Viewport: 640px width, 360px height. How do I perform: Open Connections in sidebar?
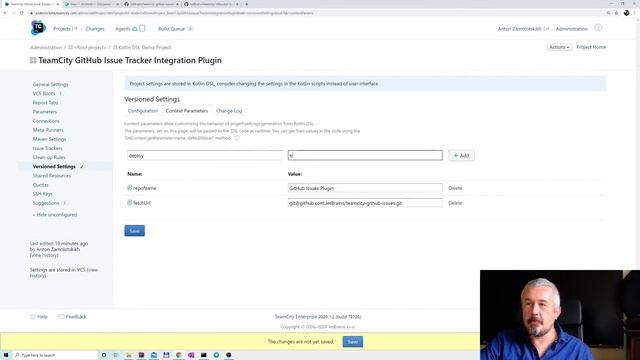tap(46, 121)
